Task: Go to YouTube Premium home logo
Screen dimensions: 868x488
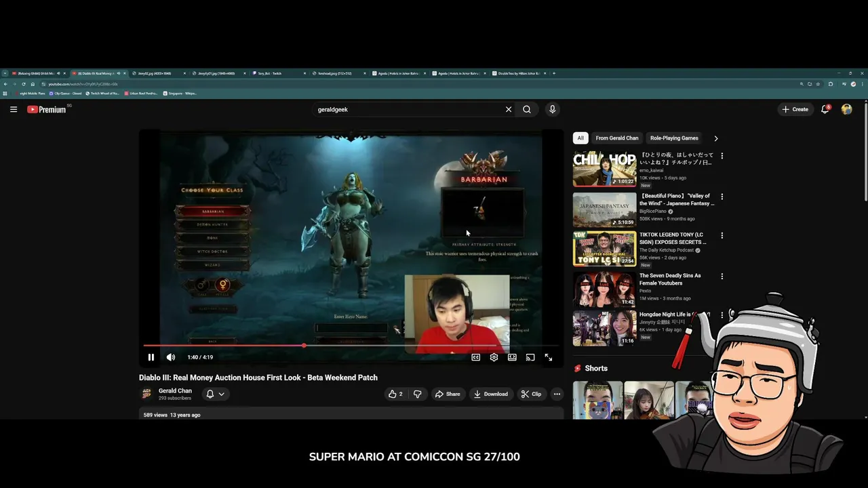Action: point(46,109)
